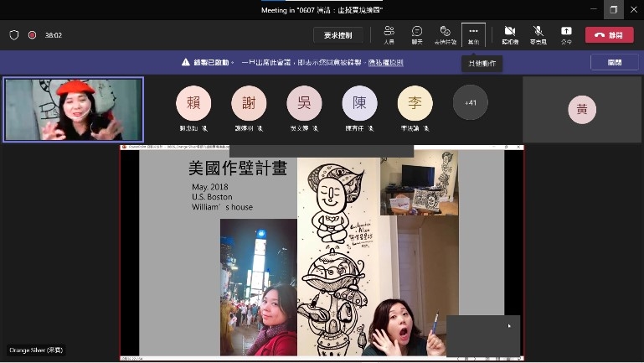Toggle the camera (攝影機) on

point(509,34)
